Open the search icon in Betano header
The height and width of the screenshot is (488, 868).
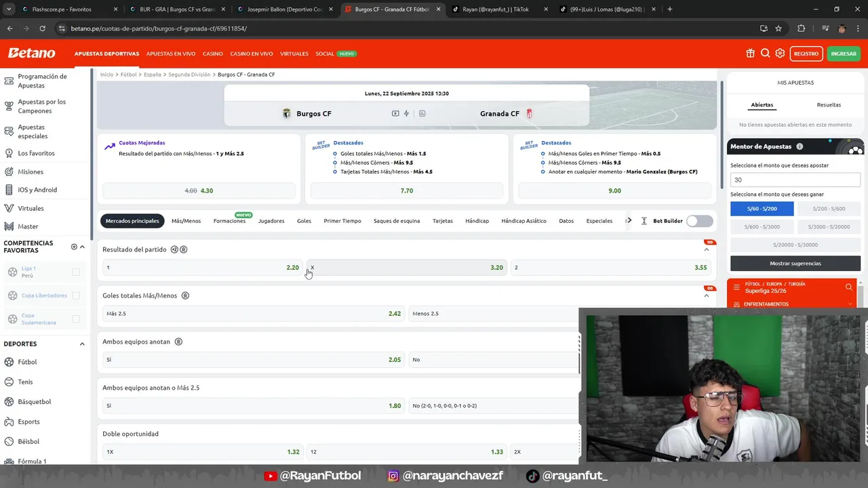point(765,54)
